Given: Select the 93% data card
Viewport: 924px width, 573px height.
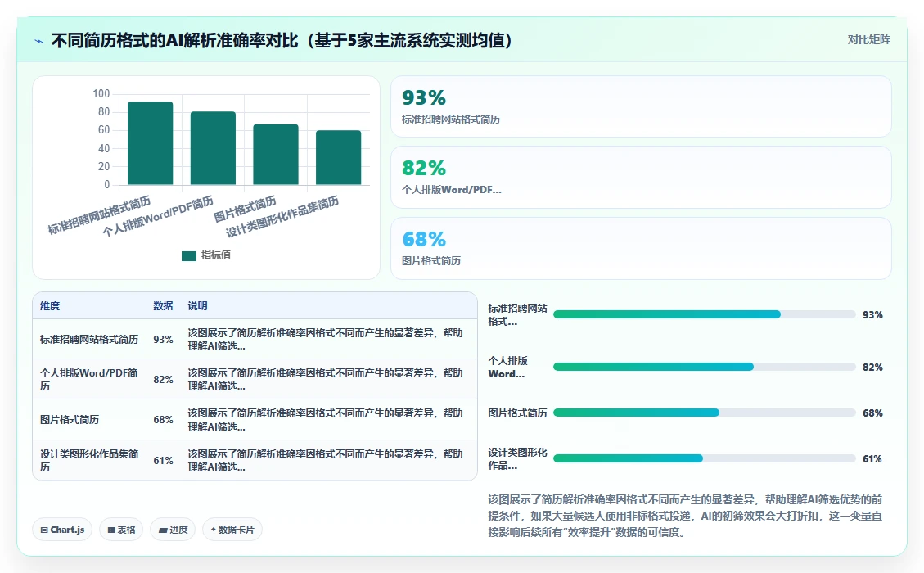Looking at the screenshot, I should (641, 106).
